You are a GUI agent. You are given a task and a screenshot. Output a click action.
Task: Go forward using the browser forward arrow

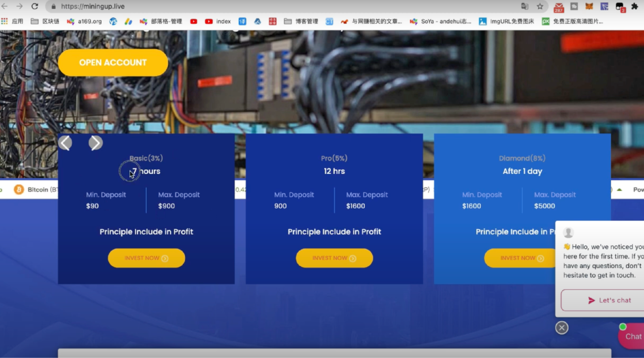point(19,6)
